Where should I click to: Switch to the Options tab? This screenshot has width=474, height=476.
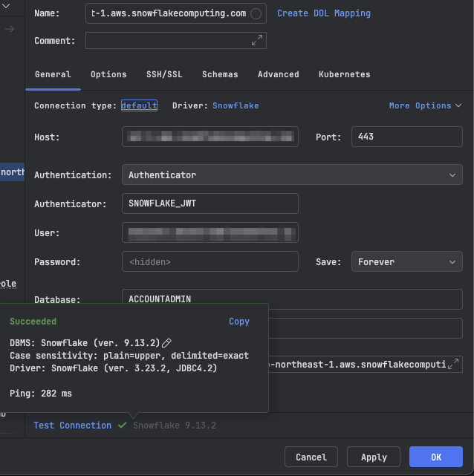(108, 74)
